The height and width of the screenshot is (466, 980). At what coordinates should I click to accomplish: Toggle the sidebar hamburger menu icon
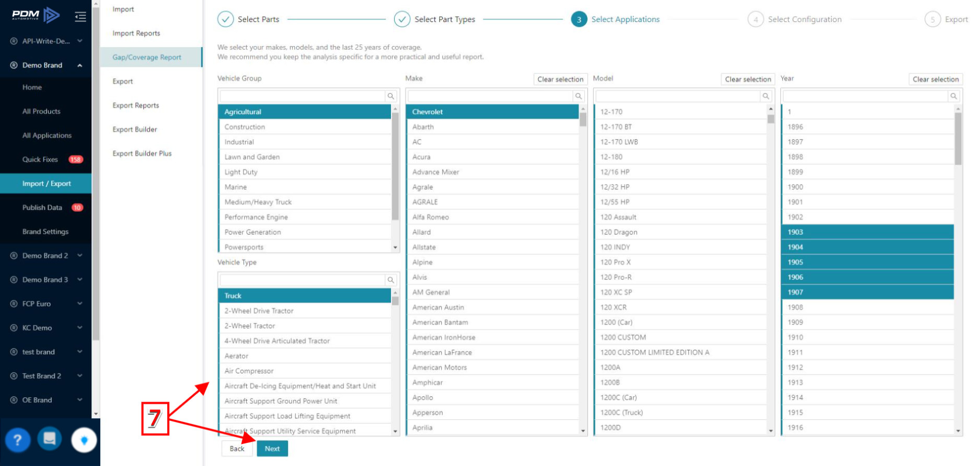coord(80,17)
